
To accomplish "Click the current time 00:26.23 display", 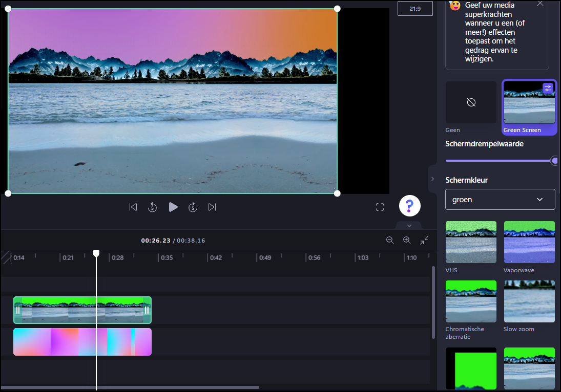I will coord(156,241).
